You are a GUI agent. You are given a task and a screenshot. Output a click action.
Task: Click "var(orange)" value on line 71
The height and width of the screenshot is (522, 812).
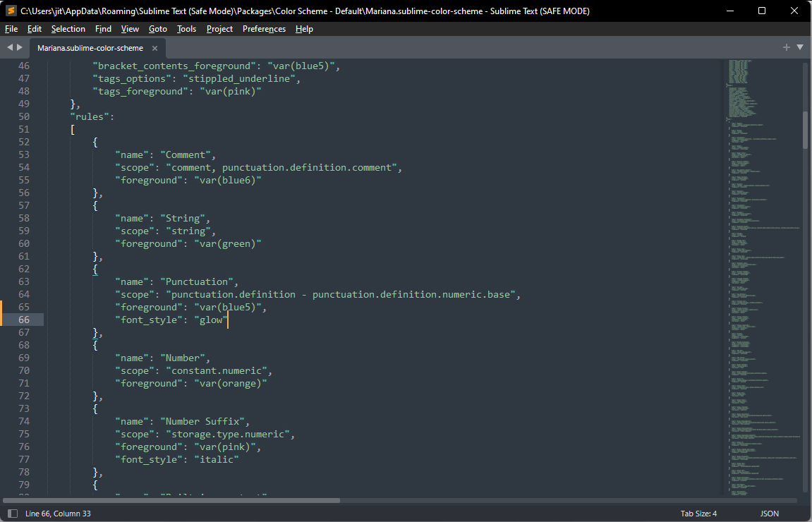(x=231, y=383)
